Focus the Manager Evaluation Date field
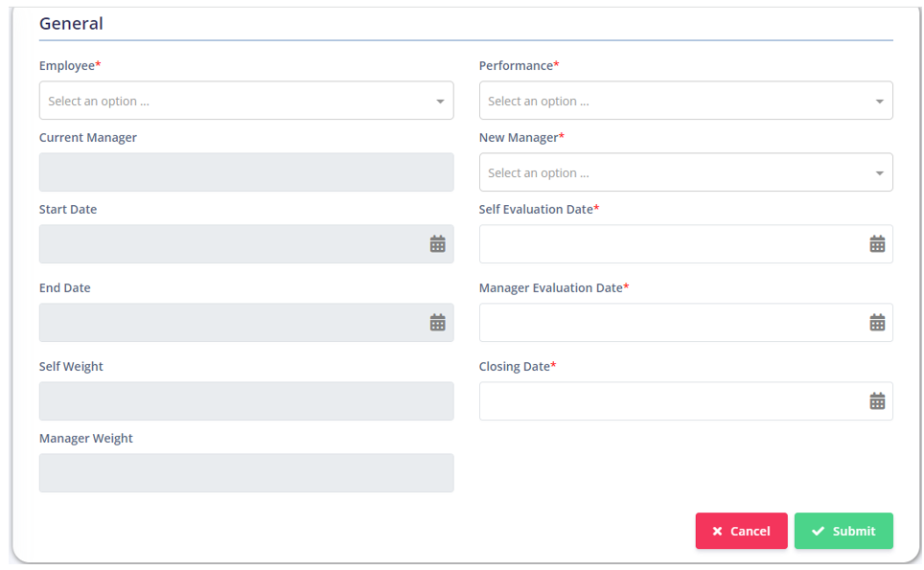The width and height of the screenshot is (924, 570). pyautogui.click(x=686, y=323)
